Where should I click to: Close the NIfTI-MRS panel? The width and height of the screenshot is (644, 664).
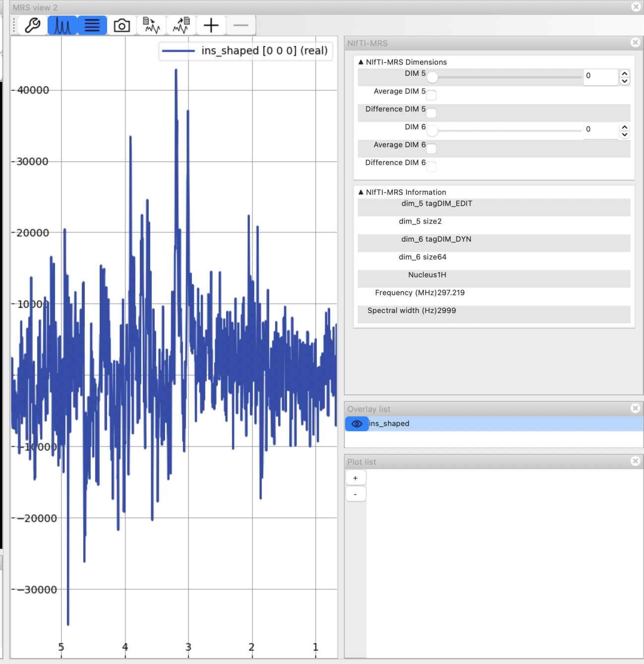635,43
